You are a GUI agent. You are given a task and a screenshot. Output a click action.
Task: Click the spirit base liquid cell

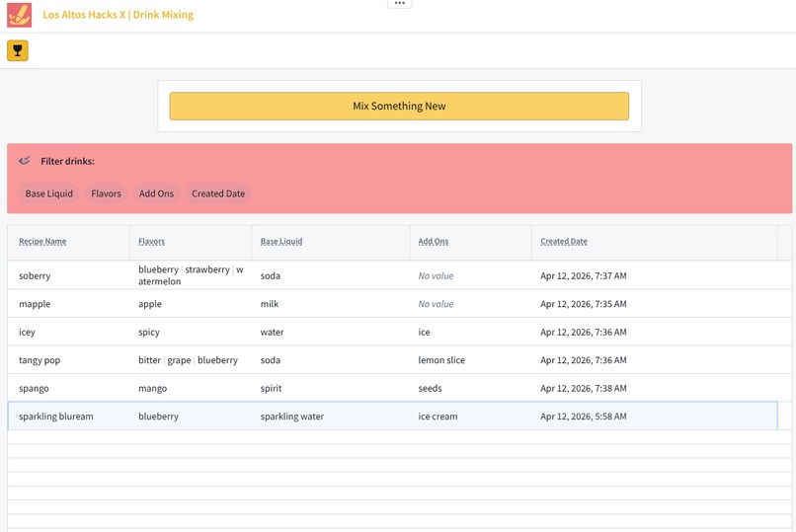[271, 389]
